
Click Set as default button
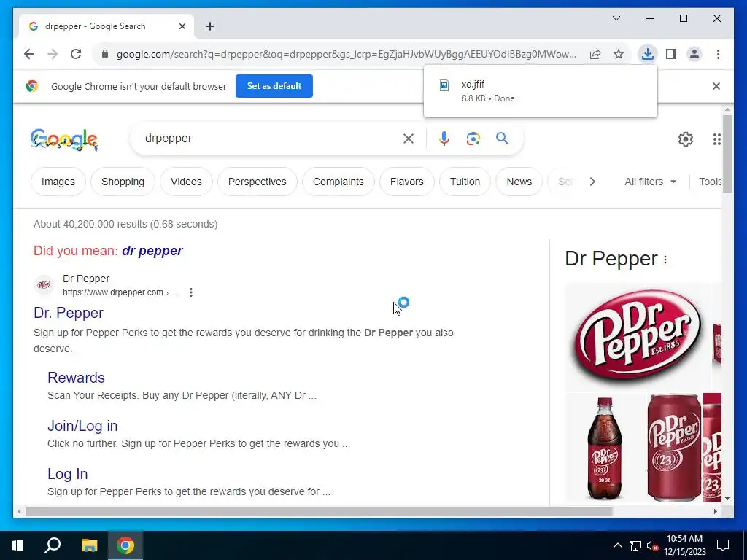click(274, 86)
